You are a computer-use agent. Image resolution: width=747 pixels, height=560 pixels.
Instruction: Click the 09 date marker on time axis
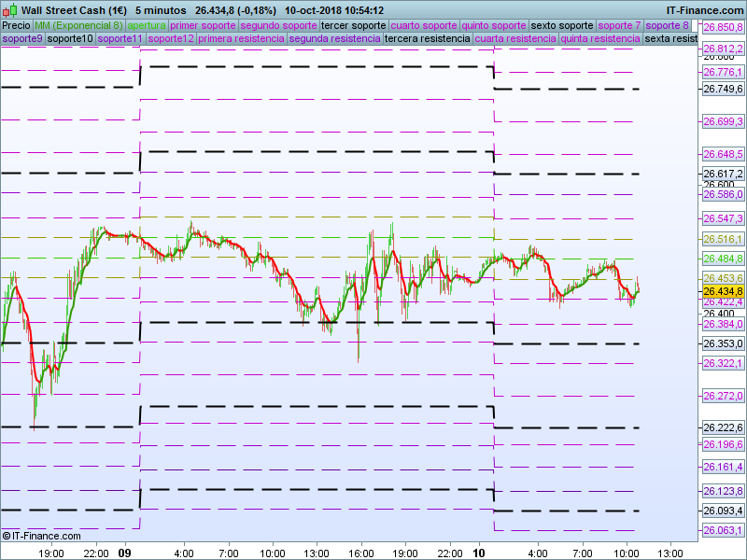(125, 553)
